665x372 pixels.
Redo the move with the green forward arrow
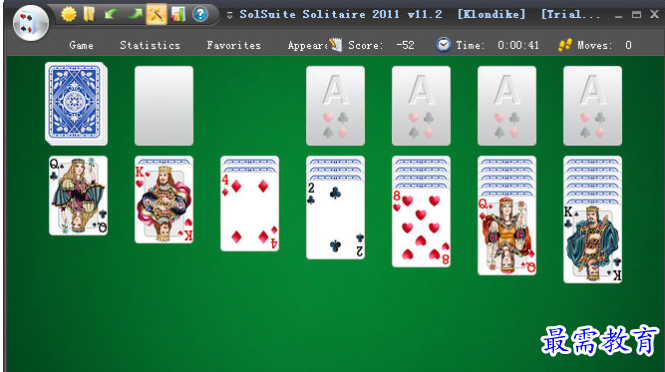click(134, 14)
